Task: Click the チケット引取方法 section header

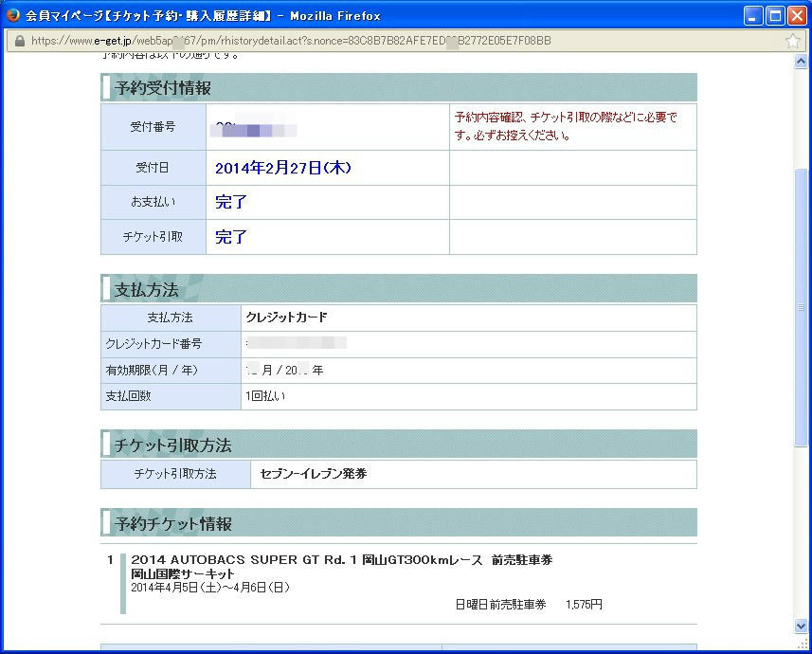Action: pyautogui.click(x=399, y=445)
